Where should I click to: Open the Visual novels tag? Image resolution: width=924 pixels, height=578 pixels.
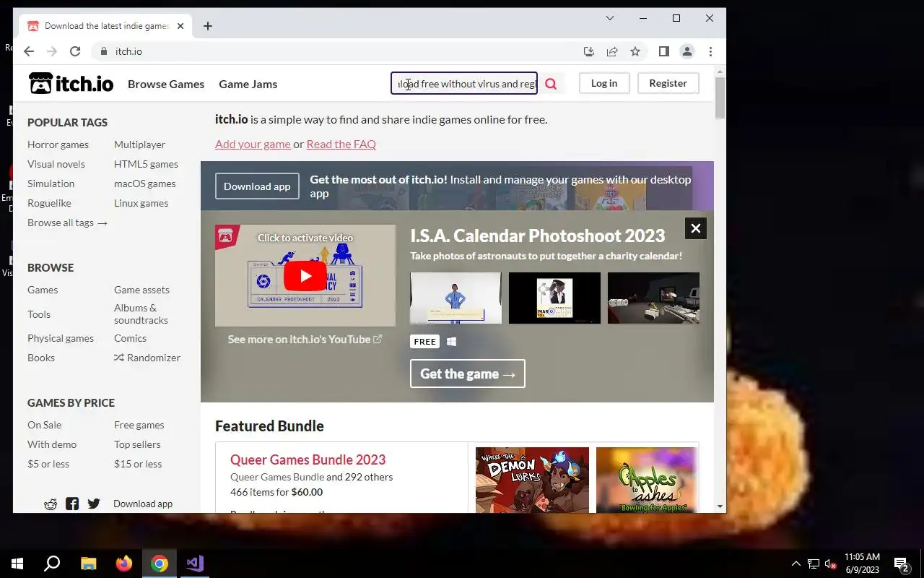click(56, 164)
